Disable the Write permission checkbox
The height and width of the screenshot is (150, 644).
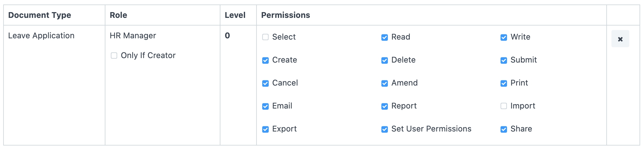click(x=504, y=37)
